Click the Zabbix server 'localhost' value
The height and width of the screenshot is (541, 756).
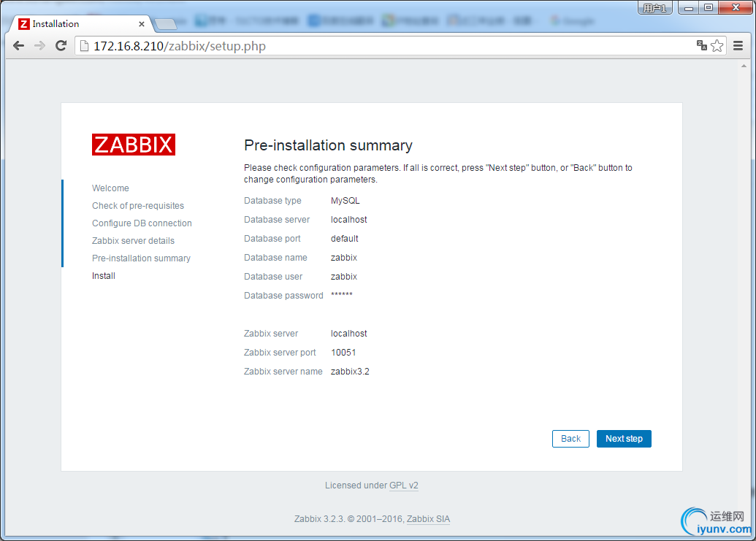coord(349,334)
